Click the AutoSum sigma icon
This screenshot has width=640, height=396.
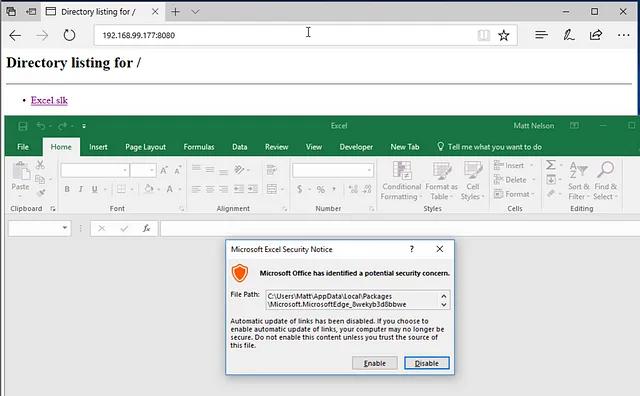coord(551,165)
